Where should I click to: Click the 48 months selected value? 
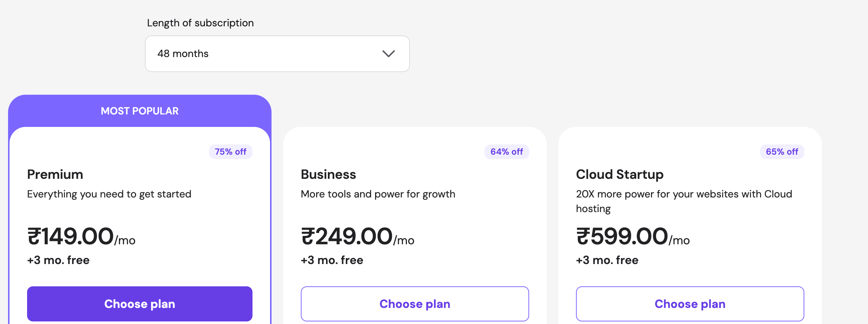(x=183, y=54)
